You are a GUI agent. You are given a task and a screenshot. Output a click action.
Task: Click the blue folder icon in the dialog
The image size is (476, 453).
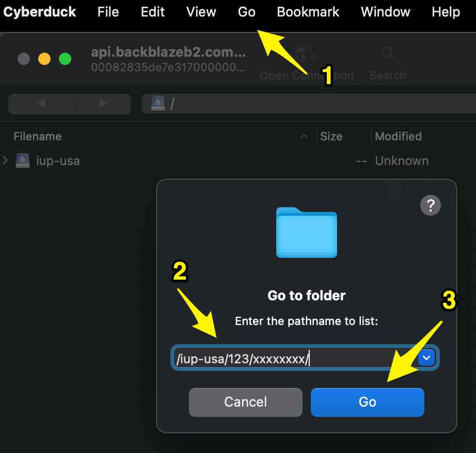click(x=306, y=232)
